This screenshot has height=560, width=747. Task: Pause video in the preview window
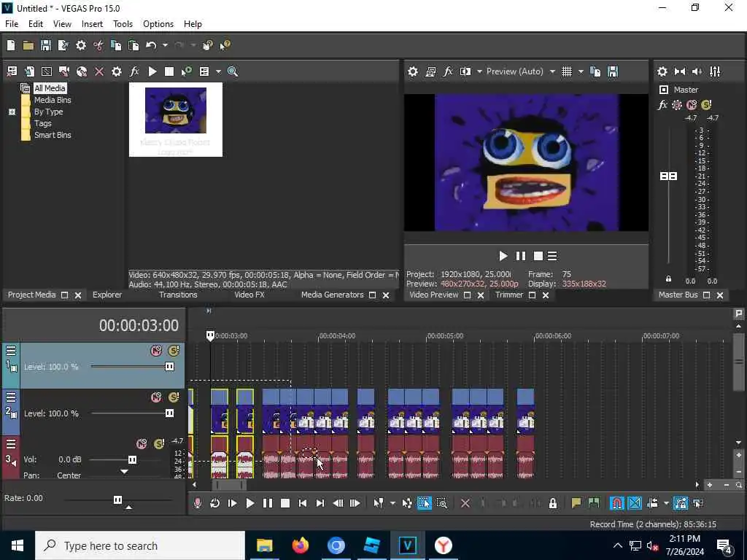pyautogui.click(x=521, y=256)
